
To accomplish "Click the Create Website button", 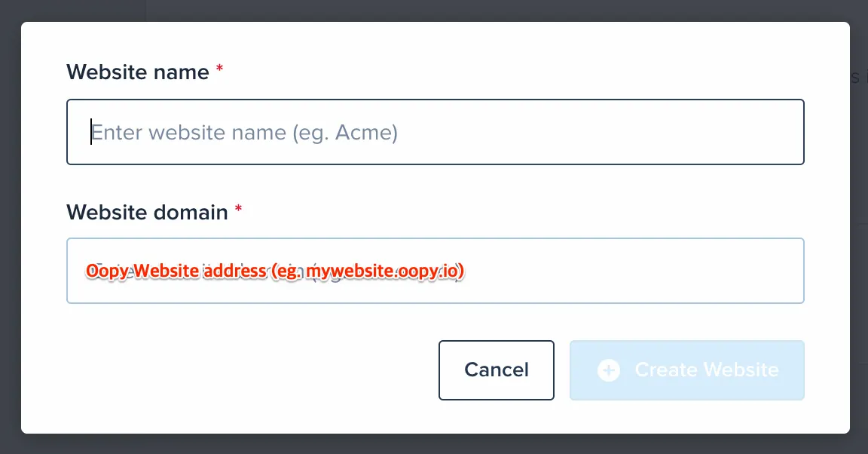I will 686,370.
